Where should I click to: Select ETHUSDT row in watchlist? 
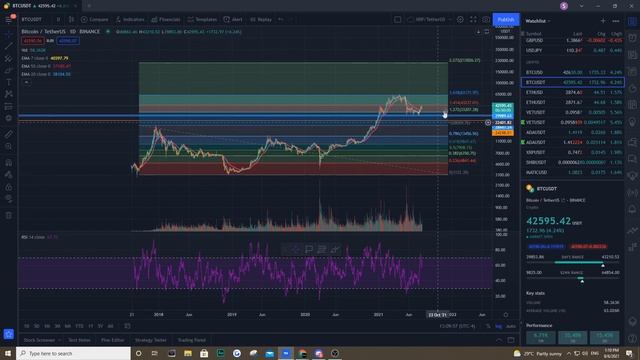pyautogui.click(x=573, y=102)
